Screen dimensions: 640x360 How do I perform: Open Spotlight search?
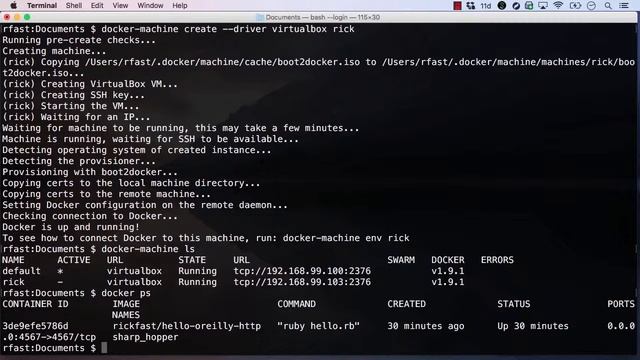608,6
